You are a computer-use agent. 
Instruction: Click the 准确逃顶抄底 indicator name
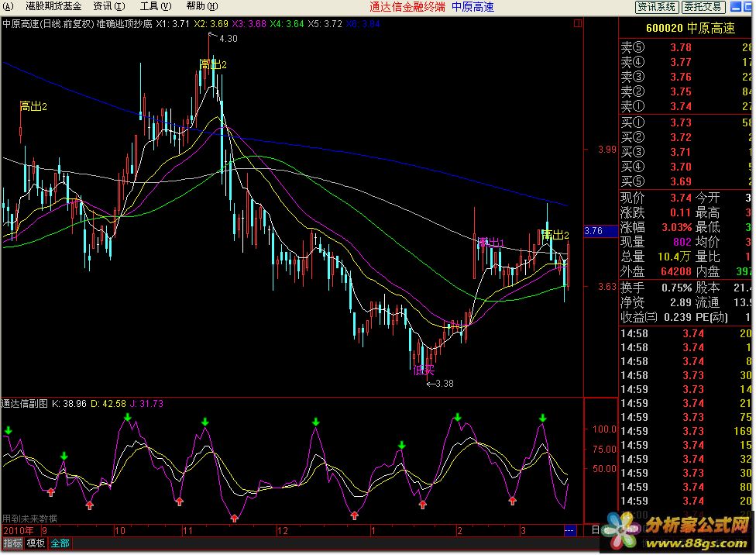[x=125, y=24]
